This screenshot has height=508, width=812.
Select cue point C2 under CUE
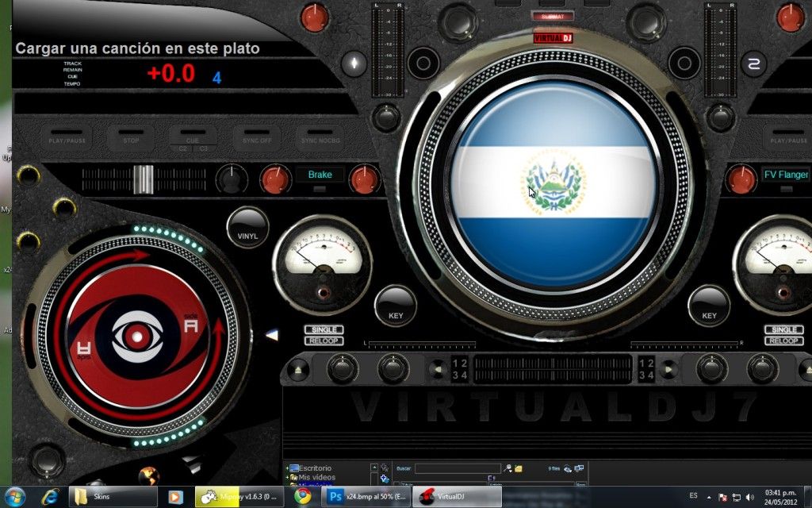click(x=183, y=148)
